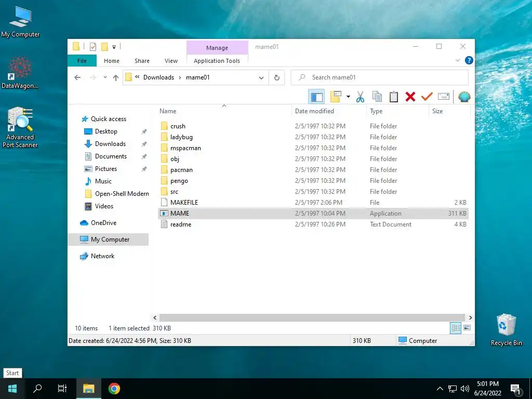Screen dimensions: 532x399
Task: Go up one folder level
Action: coord(116,77)
